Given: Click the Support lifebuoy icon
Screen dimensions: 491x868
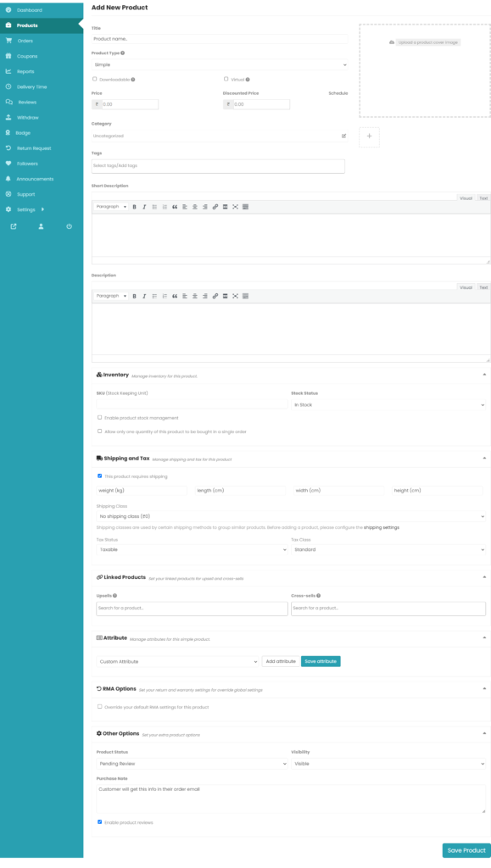Looking at the screenshot, I should coord(8,194).
